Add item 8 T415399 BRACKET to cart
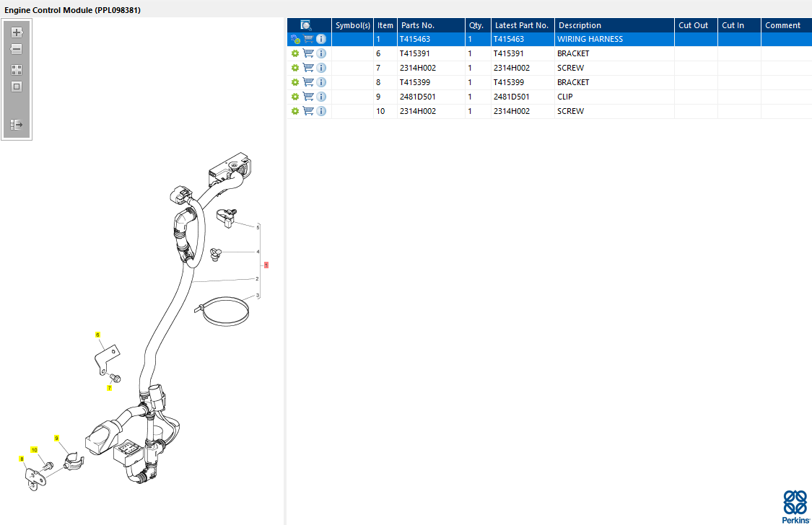This screenshot has width=812, height=525. (x=308, y=82)
